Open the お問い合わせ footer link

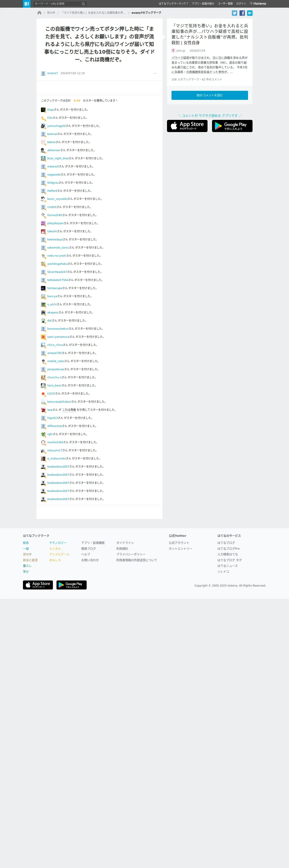click(x=90, y=560)
